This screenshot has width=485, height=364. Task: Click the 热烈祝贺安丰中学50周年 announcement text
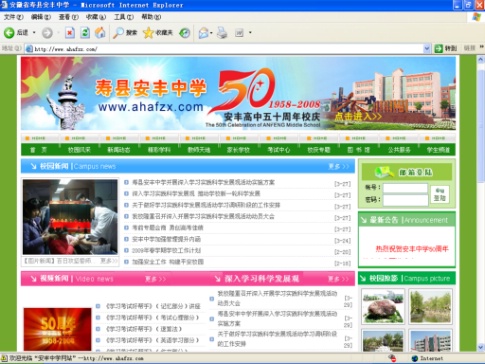(412, 249)
